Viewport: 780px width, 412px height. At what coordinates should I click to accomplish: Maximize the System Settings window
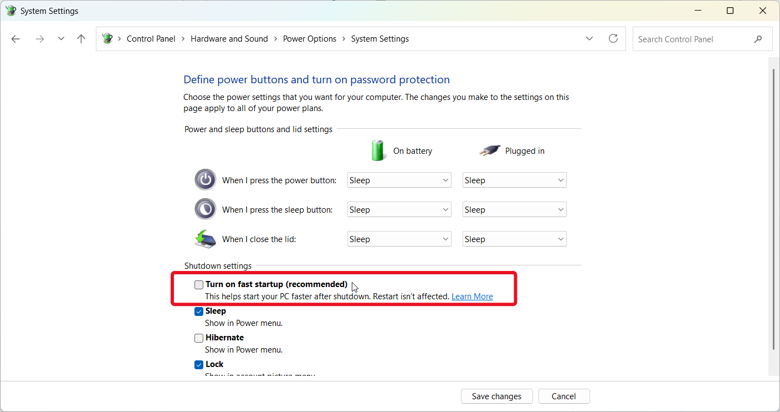click(x=730, y=10)
